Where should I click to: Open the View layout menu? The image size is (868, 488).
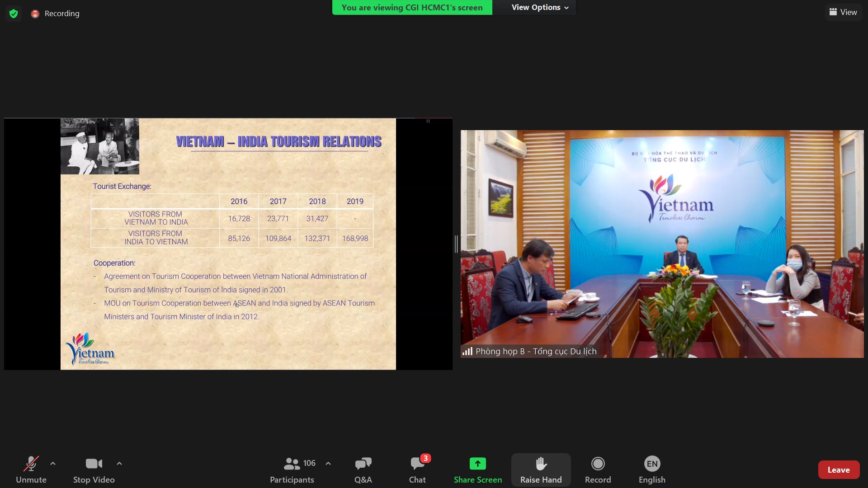pos(843,12)
